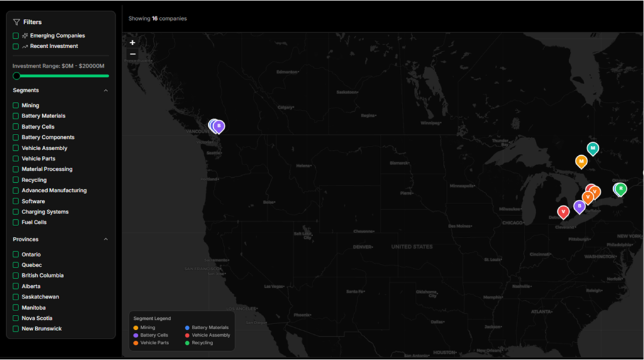Click the Recycling entry in Segment Legend

click(202, 343)
